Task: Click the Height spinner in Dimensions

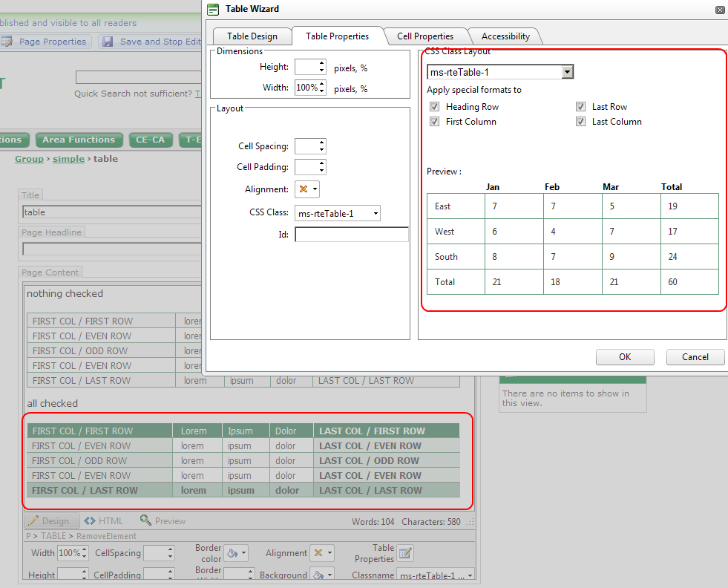Action: pyautogui.click(x=322, y=67)
